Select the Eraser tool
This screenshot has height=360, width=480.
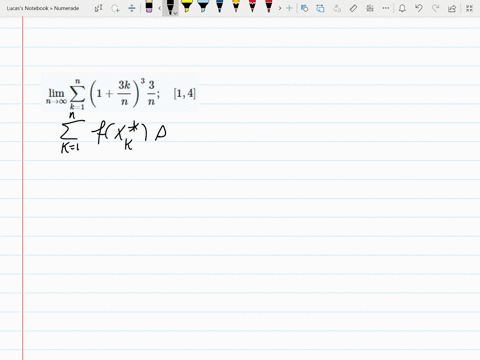149,7
